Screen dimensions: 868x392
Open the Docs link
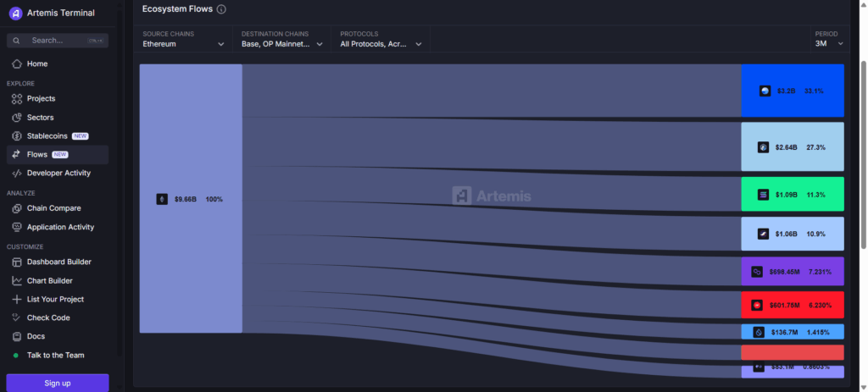pyautogui.click(x=58, y=336)
